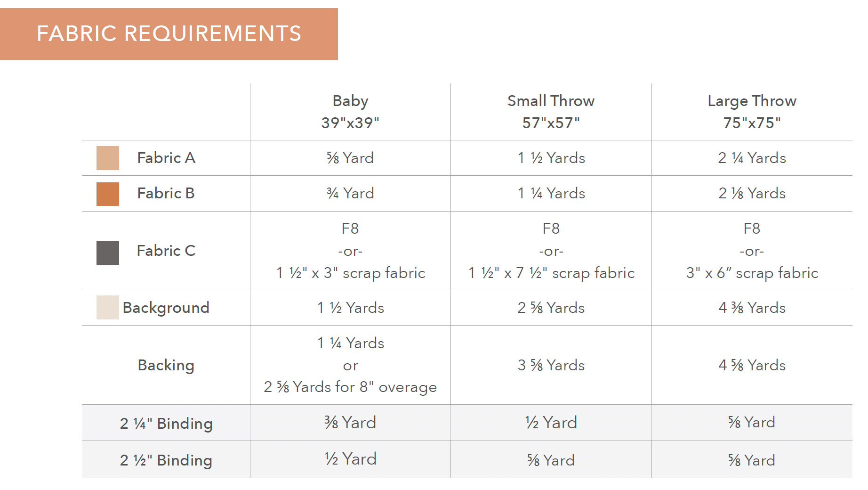Click the Fabric B orange color swatch

(107, 194)
